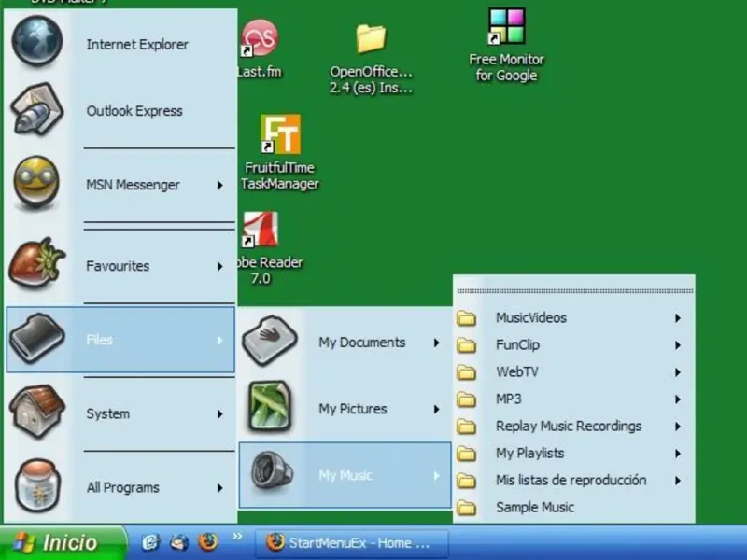Expand the Mis listas de reproducción arrow
This screenshot has width=747, height=560.
coord(678,481)
